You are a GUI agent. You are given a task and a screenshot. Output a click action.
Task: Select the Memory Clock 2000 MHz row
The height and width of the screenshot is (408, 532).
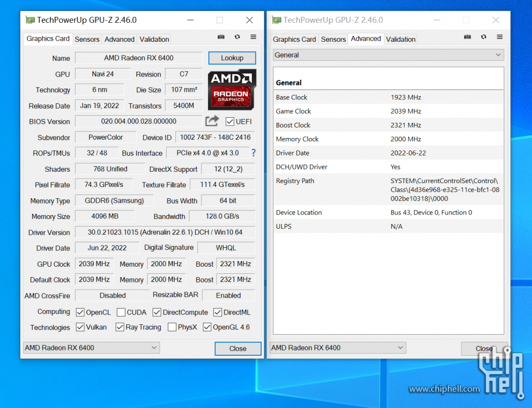[388, 139]
